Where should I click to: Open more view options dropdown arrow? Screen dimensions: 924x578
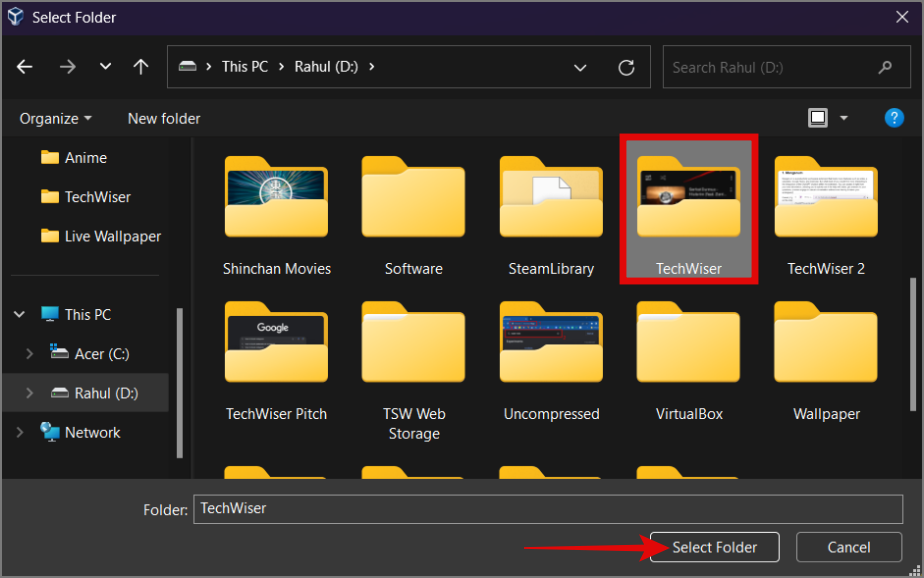[x=844, y=118]
